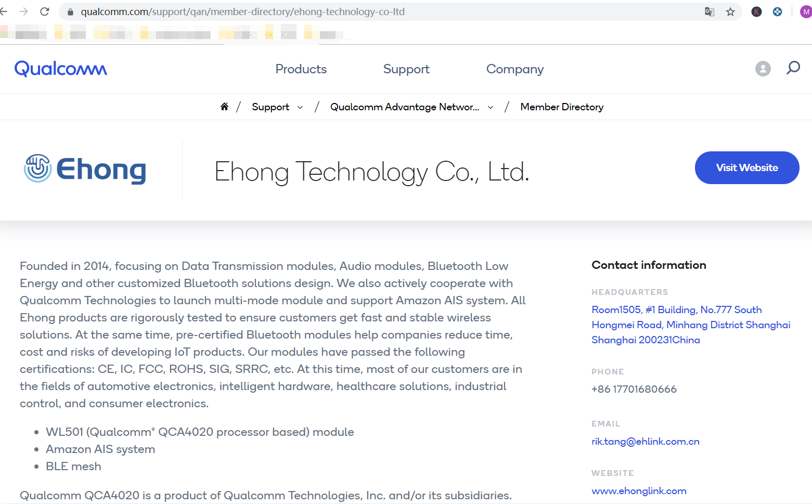Open the search magnifier icon
The height and width of the screenshot is (504, 812).
pos(793,68)
